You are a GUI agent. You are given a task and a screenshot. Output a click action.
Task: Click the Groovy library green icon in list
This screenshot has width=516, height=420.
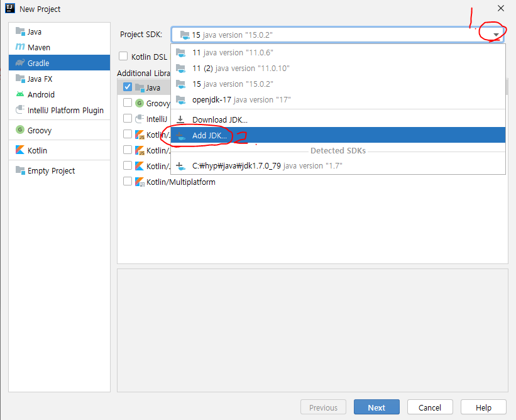pyautogui.click(x=140, y=103)
